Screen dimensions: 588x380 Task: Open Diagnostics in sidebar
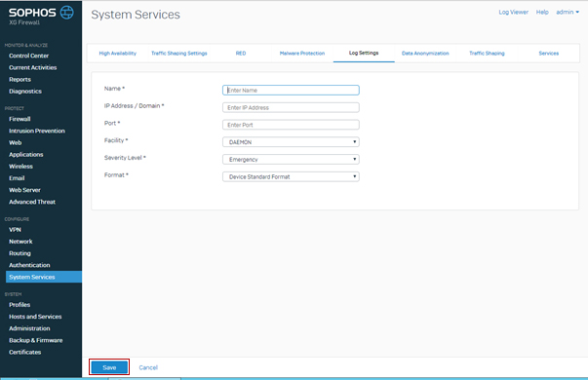[25, 91]
